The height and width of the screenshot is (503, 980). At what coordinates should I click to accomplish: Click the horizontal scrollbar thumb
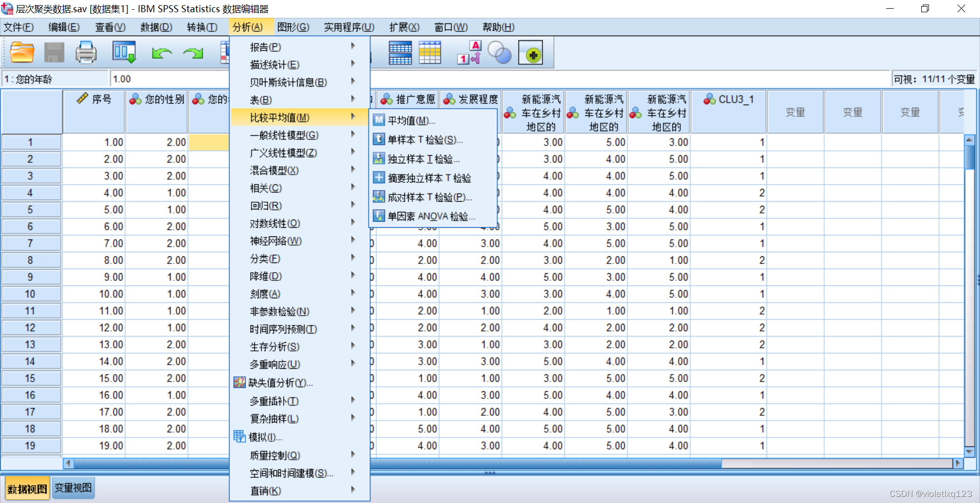pyautogui.click(x=397, y=463)
